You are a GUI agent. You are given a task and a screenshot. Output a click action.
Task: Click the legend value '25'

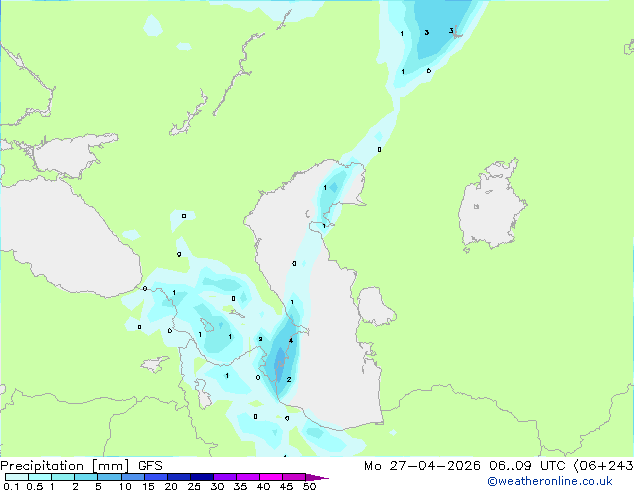[194, 486]
